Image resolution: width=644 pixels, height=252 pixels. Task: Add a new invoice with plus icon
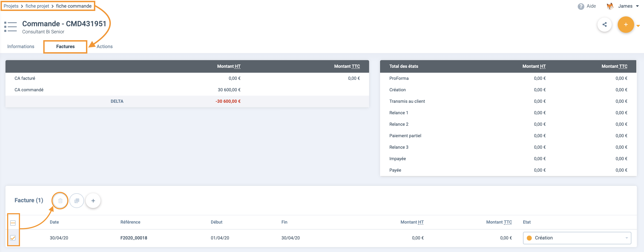93,201
